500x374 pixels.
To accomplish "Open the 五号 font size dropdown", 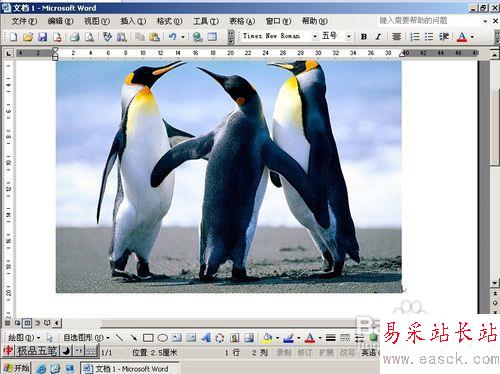I will pyautogui.click(x=348, y=36).
